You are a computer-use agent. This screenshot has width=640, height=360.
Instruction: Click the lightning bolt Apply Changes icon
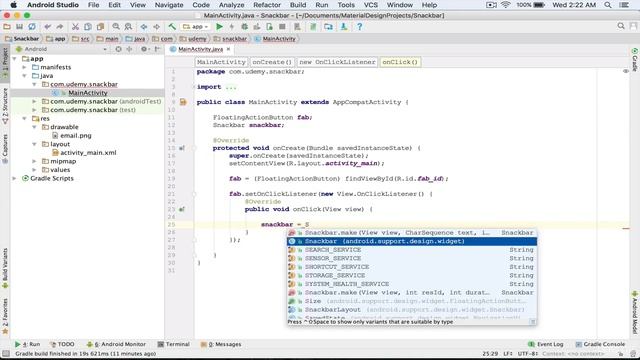point(232,27)
